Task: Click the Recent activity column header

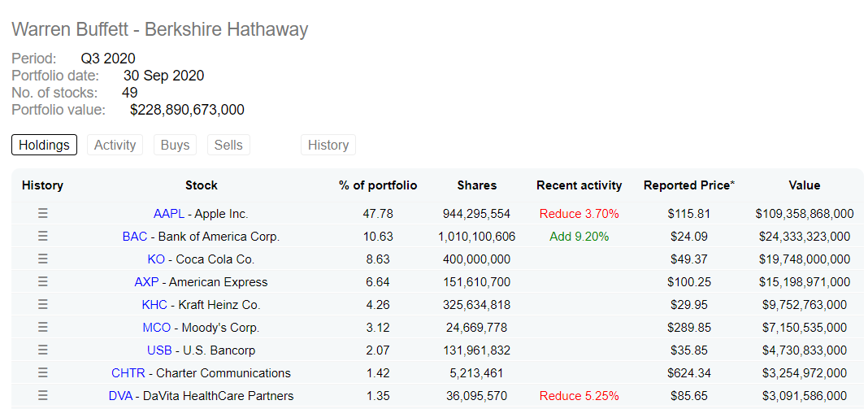Action: pyautogui.click(x=579, y=185)
